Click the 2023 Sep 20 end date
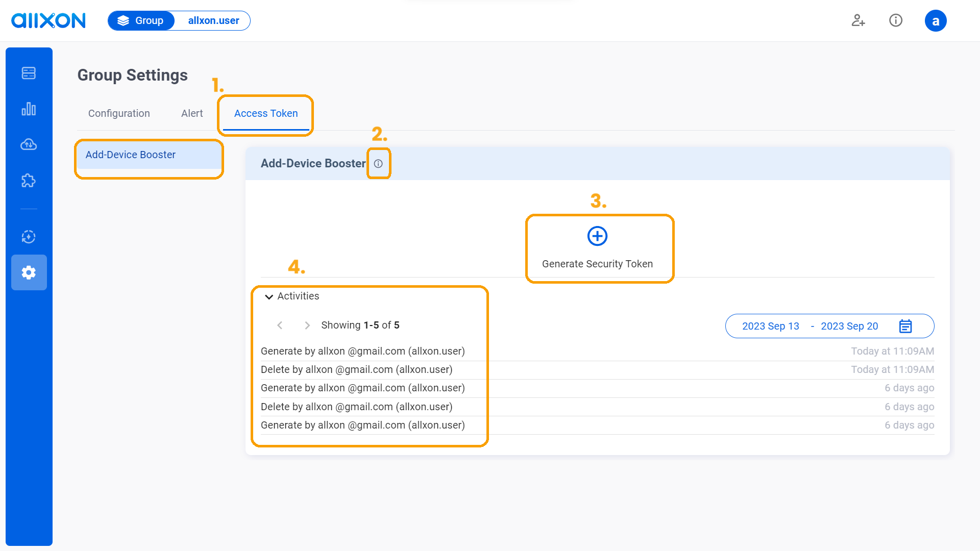This screenshot has height=551, width=980. coord(849,326)
